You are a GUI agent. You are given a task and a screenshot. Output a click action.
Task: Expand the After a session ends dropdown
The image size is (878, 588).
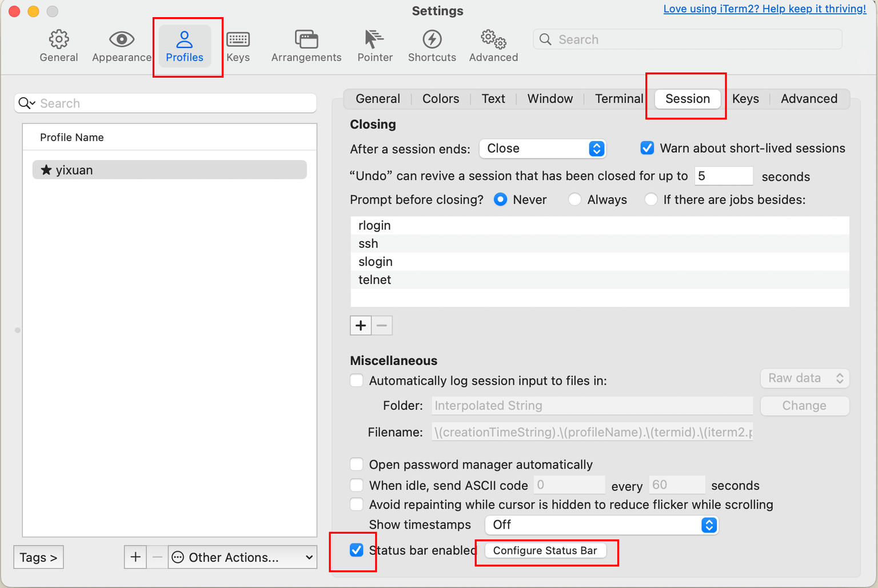(x=542, y=149)
